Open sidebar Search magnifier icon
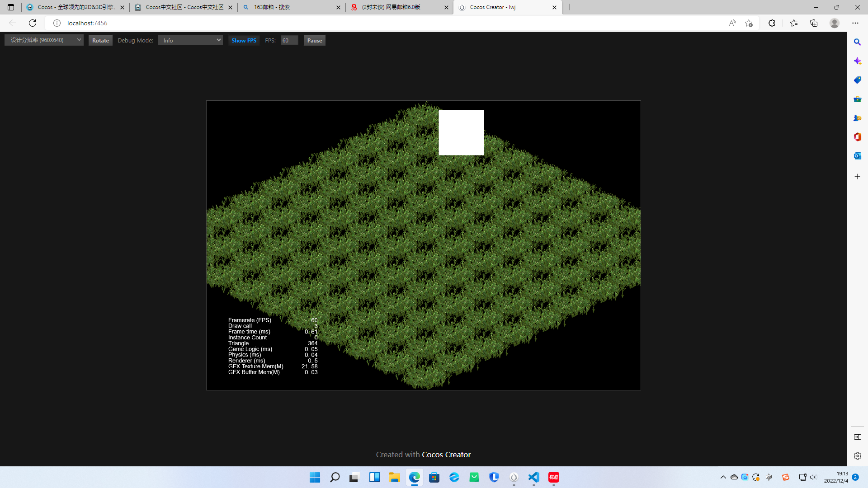This screenshot has height=488, width=868. [x=857, y=42]
